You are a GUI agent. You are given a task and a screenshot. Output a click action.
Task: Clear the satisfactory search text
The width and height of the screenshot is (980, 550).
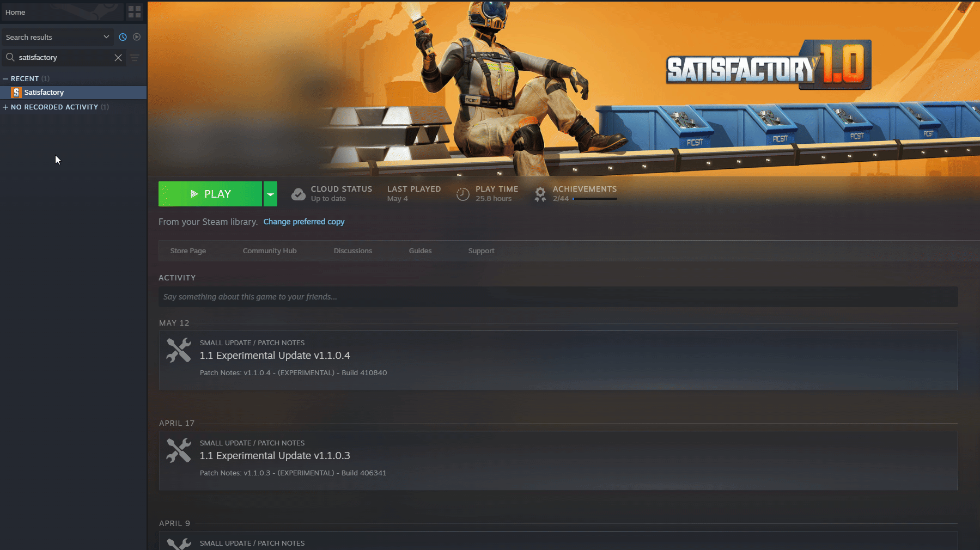point(118,58)
